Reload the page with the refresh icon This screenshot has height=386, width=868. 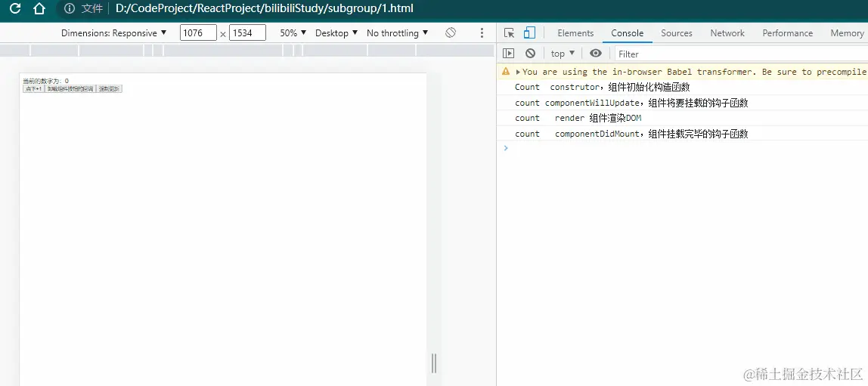click(x=15, y=8)
